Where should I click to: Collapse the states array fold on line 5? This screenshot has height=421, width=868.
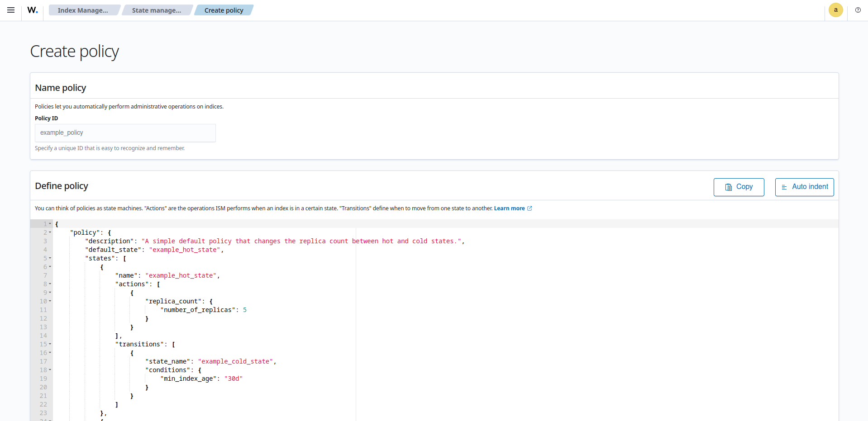(x=50, y=258)
